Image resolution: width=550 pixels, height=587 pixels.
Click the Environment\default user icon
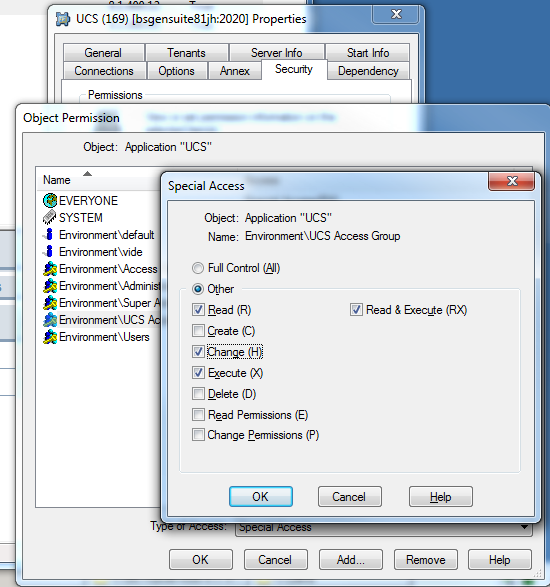tap(49, 235)
